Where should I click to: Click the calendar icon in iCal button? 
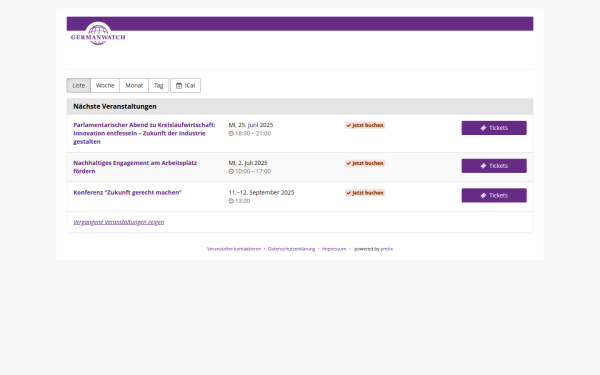click(x=179, y=86)
